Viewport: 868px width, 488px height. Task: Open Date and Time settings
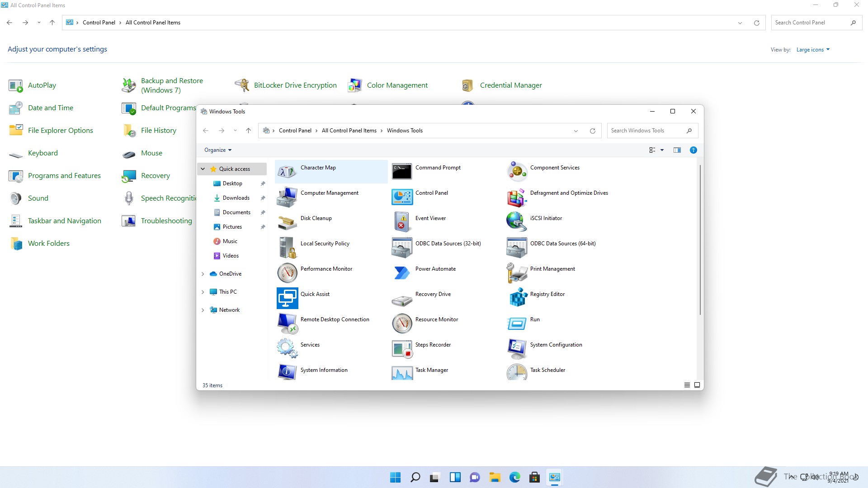pos(50,108)
